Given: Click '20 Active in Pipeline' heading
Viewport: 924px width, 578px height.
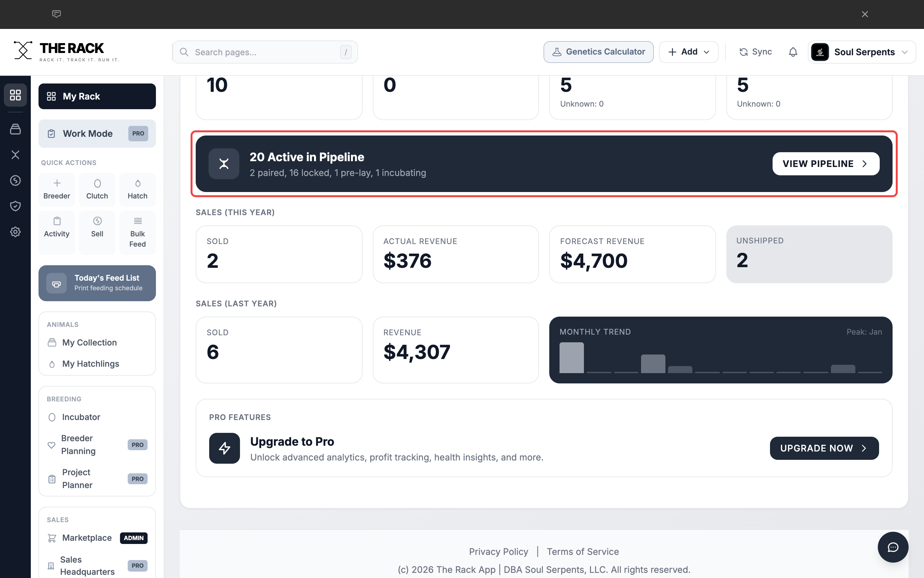Looking at the screenshot, I should [307, 157].
